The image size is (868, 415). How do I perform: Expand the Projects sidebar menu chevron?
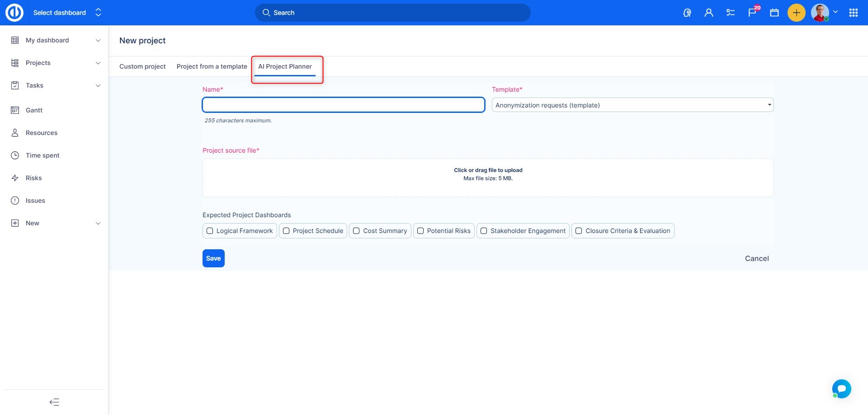(98, 63)
